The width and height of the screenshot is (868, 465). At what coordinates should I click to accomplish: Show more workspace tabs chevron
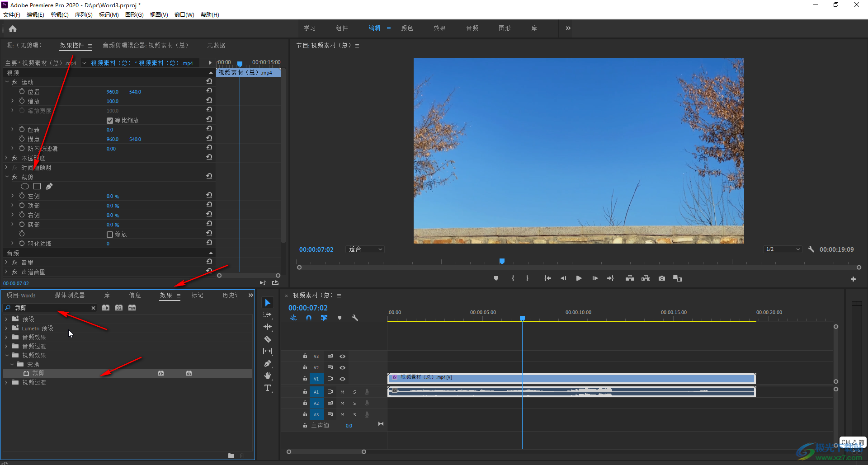tap(568, 28)
